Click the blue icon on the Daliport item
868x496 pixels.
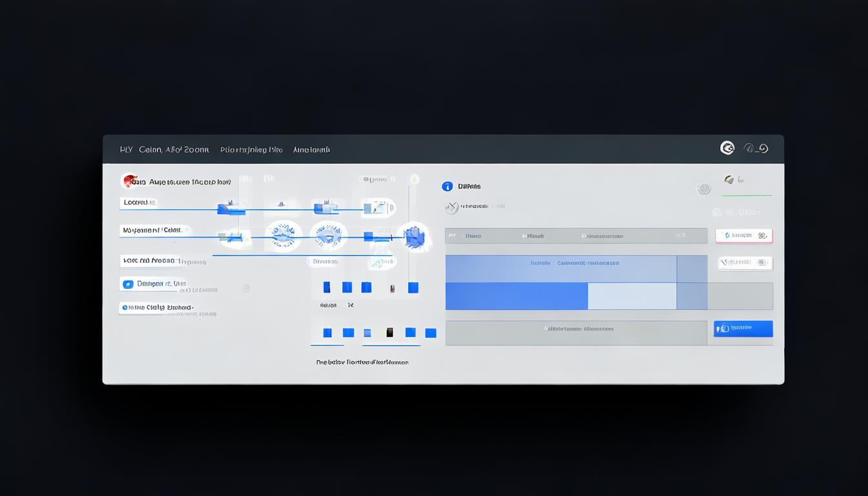click(x=128, y=284)
